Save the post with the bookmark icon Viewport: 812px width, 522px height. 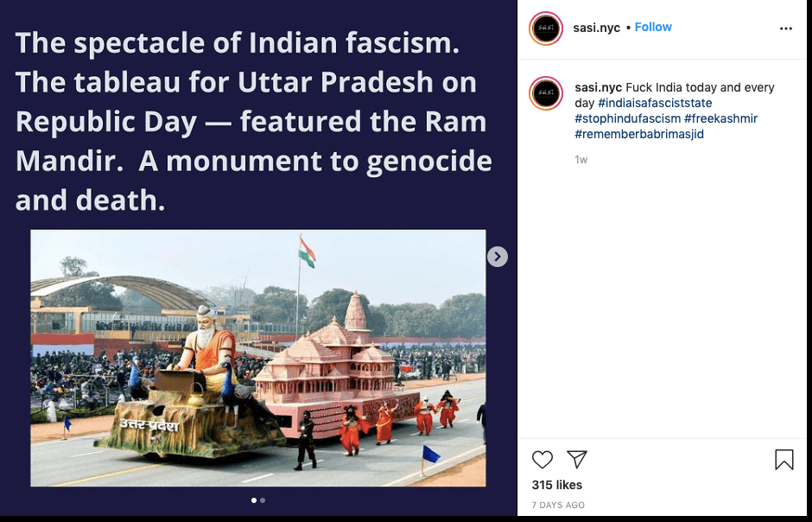[783, 460]
